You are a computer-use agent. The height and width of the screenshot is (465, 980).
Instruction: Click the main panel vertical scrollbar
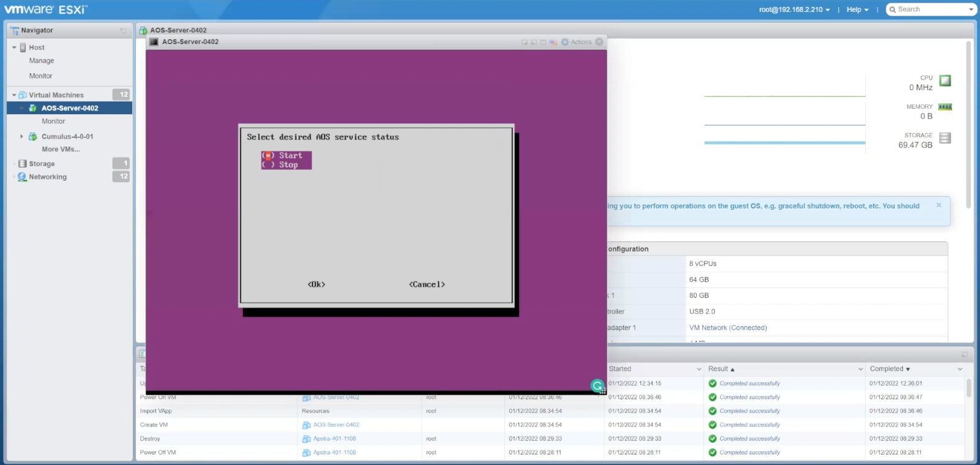click(968, 124)
